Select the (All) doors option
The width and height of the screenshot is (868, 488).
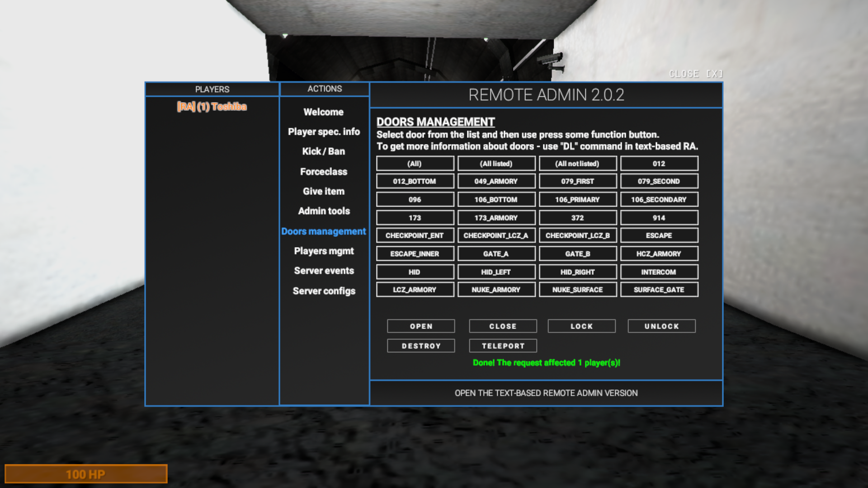tap(415, 164)
